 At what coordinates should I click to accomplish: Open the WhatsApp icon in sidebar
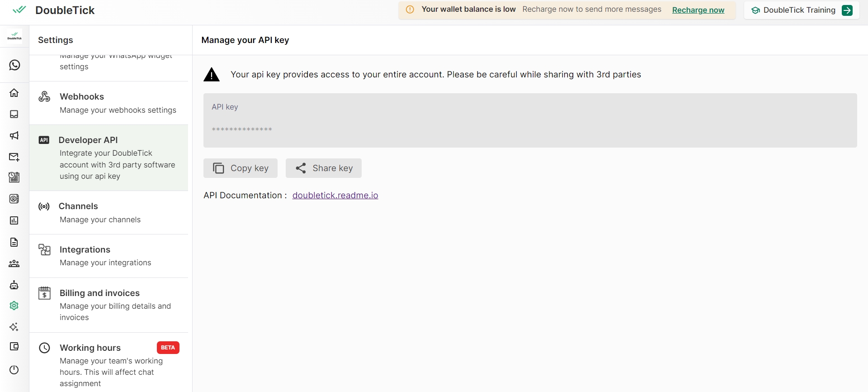pyautogui.click(x=14, y=65)
